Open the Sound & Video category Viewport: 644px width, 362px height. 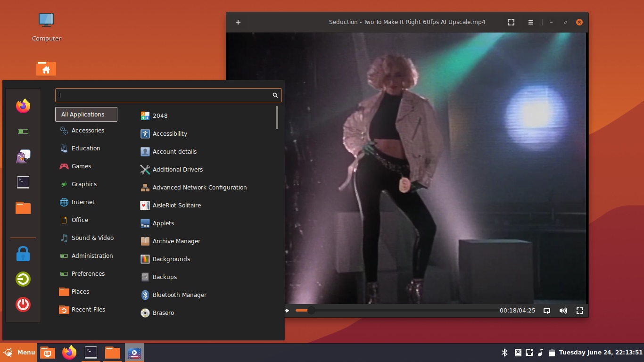[86, 238]
